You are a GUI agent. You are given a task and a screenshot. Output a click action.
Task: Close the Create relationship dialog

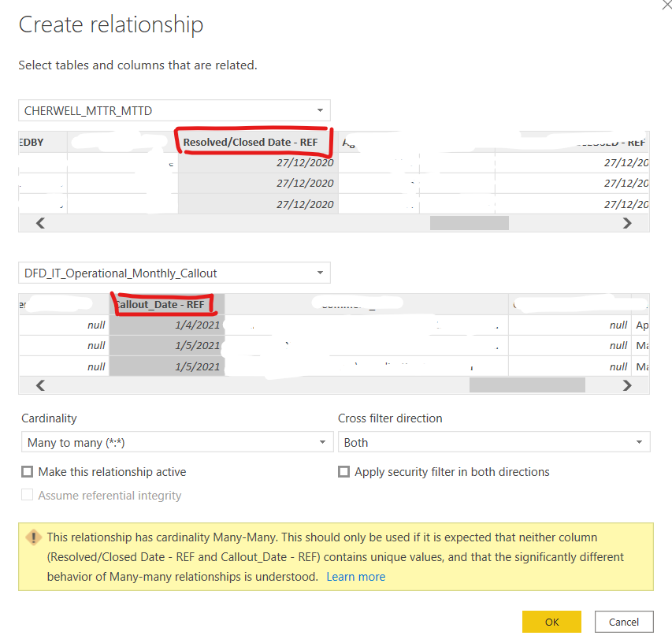(666, 6)
